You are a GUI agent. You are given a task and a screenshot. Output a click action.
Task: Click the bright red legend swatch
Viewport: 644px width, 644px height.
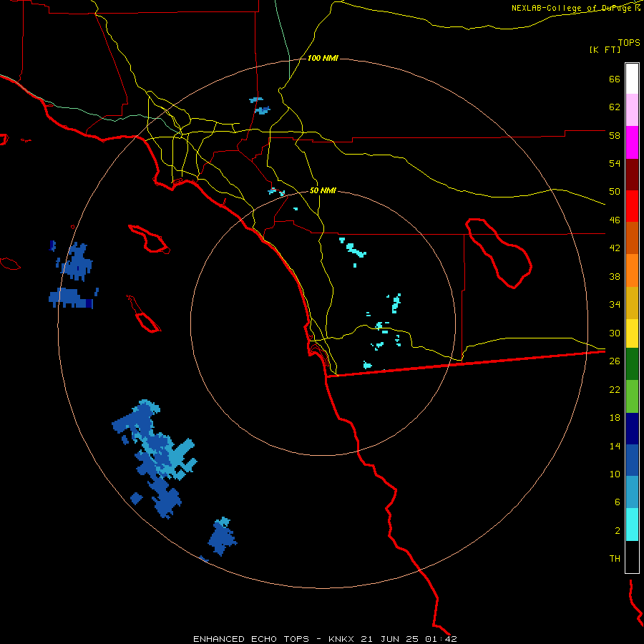coord(632,206)
